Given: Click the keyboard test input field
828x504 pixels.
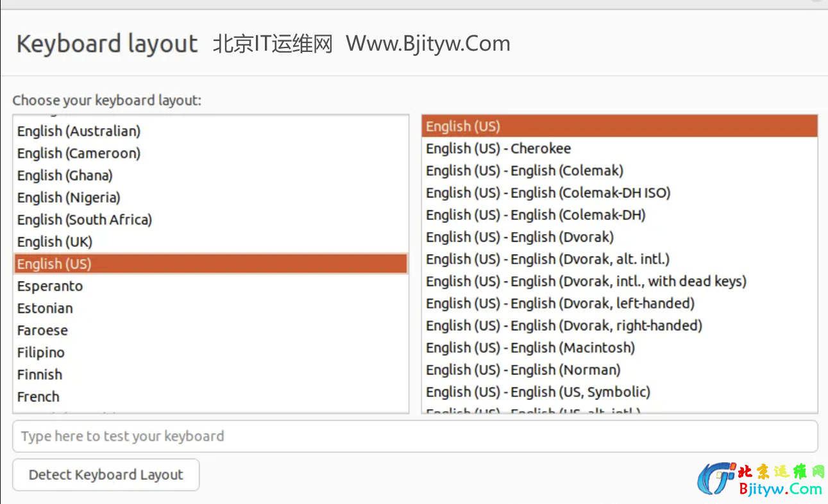Looking at the screenshot, I should (414, 437).
